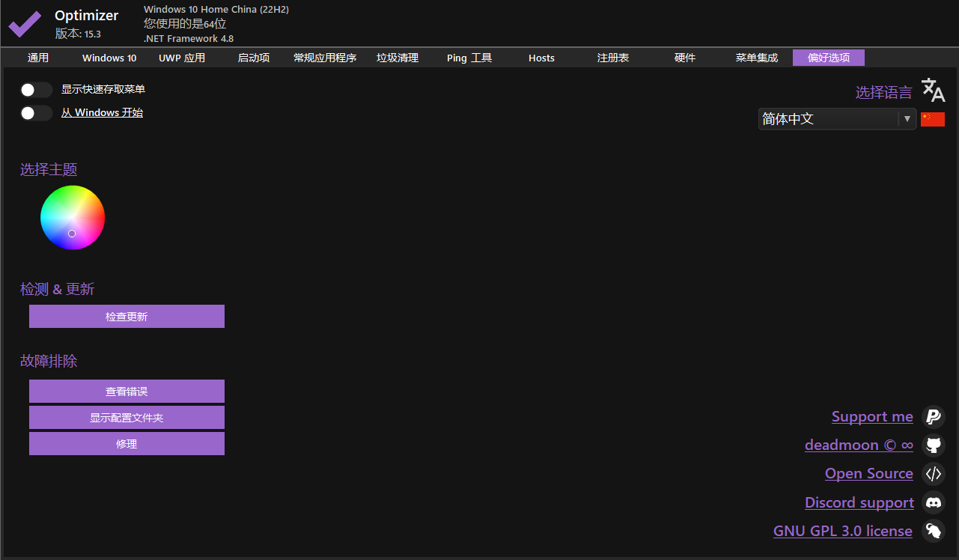
Task: Click the translate icon next to 选择语言
Action: pos(933,90)
